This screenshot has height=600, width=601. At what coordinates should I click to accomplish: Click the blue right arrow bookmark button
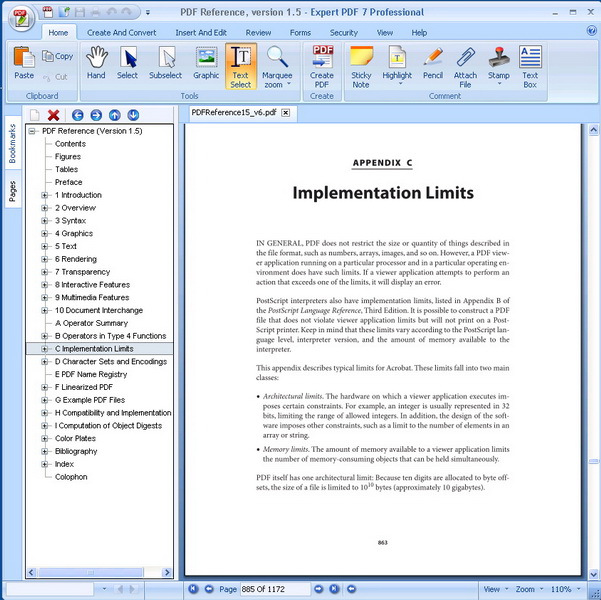pos(96,115)
